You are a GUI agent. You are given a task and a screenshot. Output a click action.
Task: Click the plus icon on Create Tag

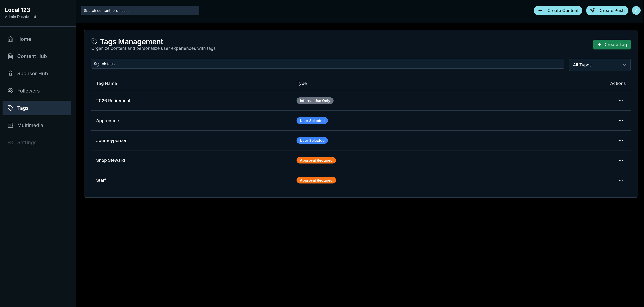point(599,44)
